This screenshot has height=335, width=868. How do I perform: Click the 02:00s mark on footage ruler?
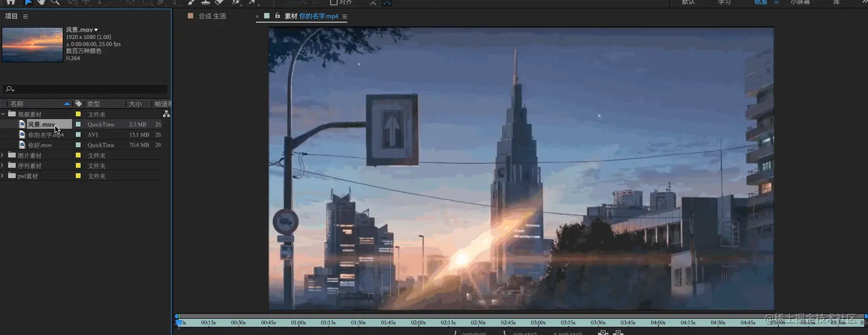pyautogui.click(x=418, y=323)
